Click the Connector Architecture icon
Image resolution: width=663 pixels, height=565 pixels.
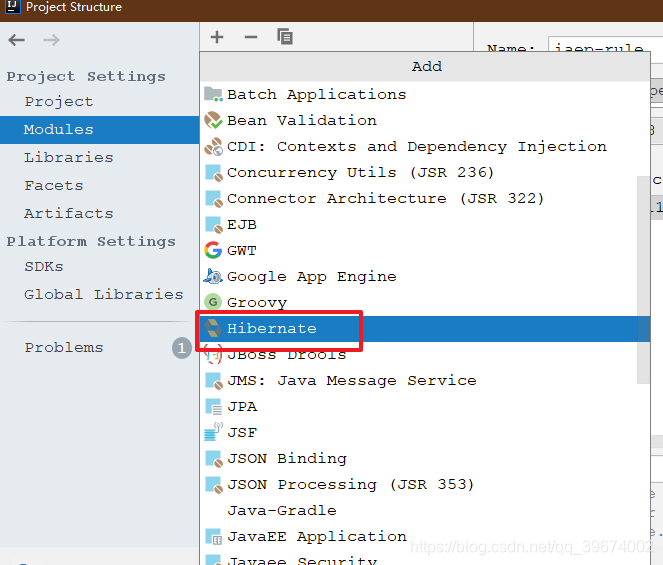point(213,199)
